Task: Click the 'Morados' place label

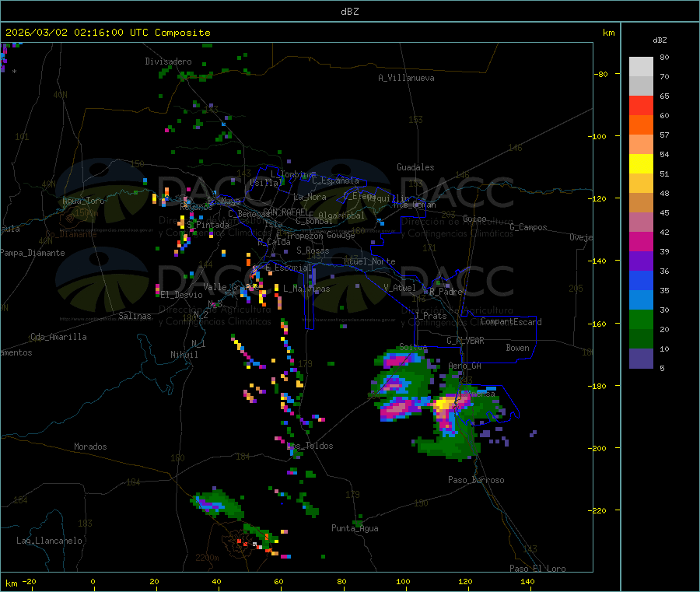Action: click(90, 447)
